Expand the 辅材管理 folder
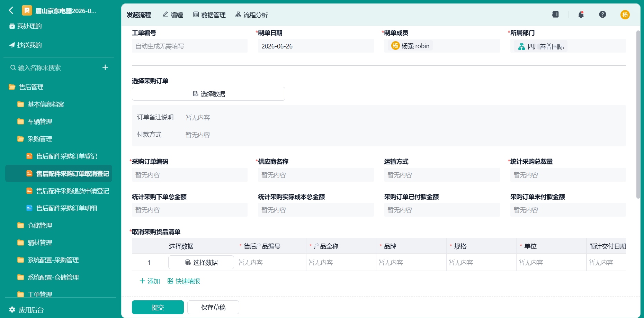644x318 pixels. (21, 243)
